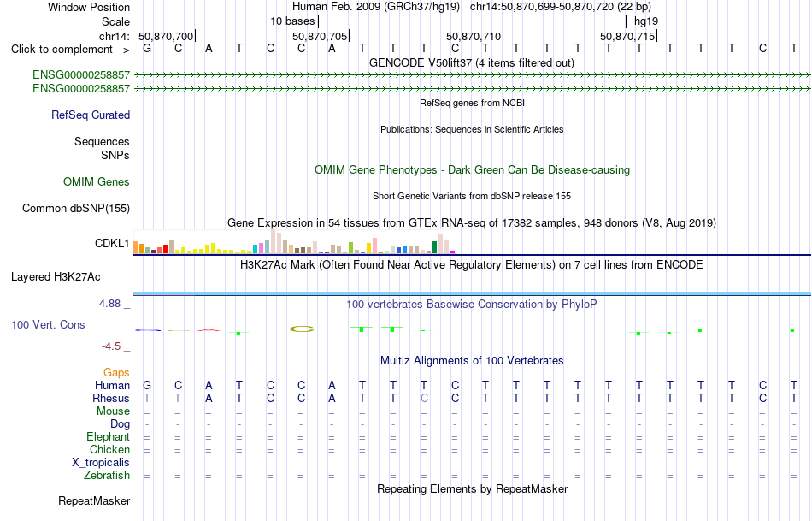
Task: Click 'Repeating Elements by RepeatMasker' title
Action: pyautogui.click(x=472, y=489)
